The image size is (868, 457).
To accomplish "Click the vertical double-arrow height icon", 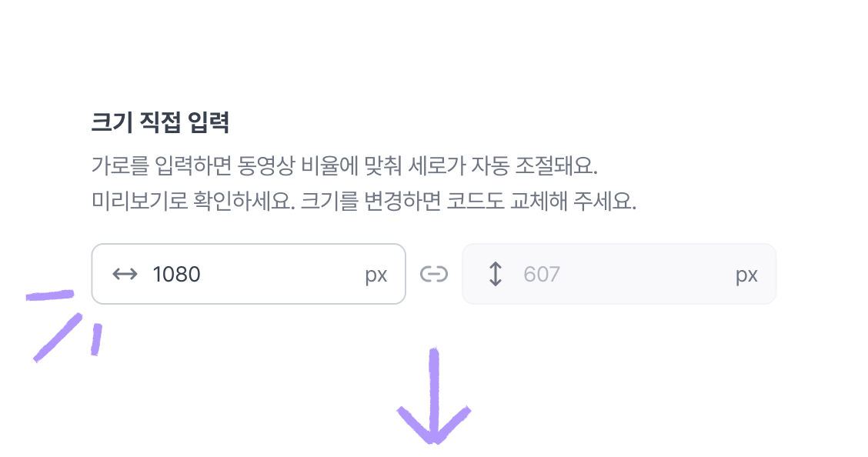I will 496,274.
